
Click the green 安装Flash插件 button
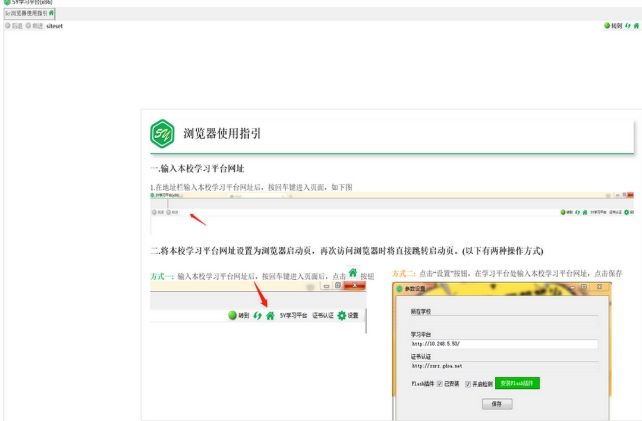coord(517,383)
